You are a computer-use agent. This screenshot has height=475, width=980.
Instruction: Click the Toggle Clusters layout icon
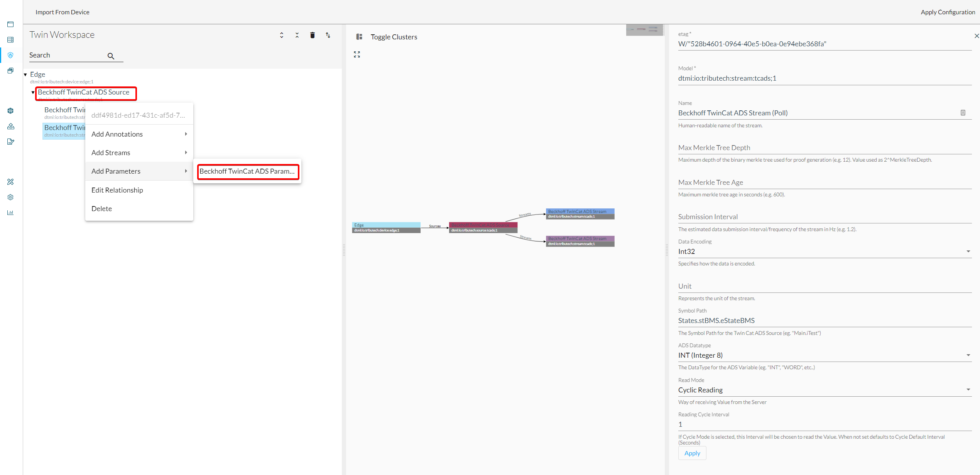click(359, 37)
